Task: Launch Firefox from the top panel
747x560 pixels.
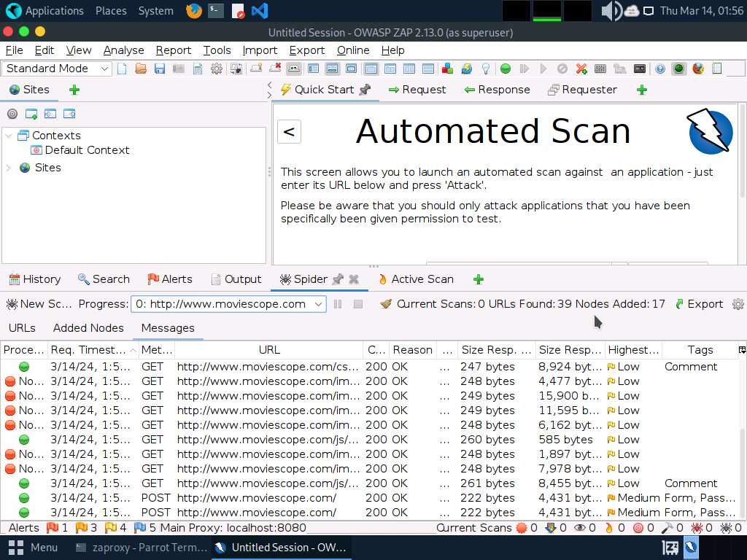Action: click(193, 11)
